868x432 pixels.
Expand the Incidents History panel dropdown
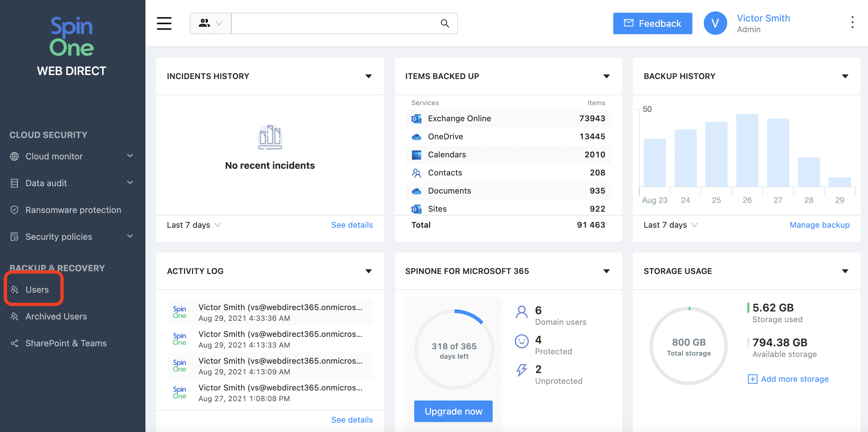click(x=369, y=76)
